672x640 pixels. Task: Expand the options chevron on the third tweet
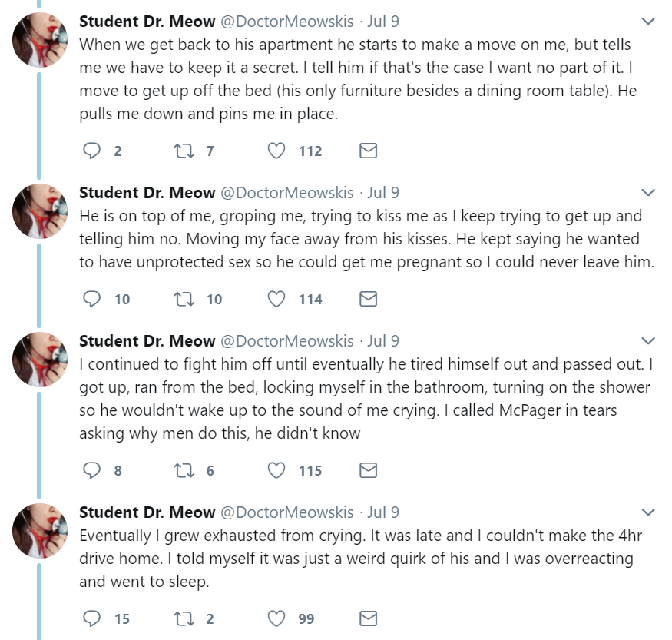647,340
